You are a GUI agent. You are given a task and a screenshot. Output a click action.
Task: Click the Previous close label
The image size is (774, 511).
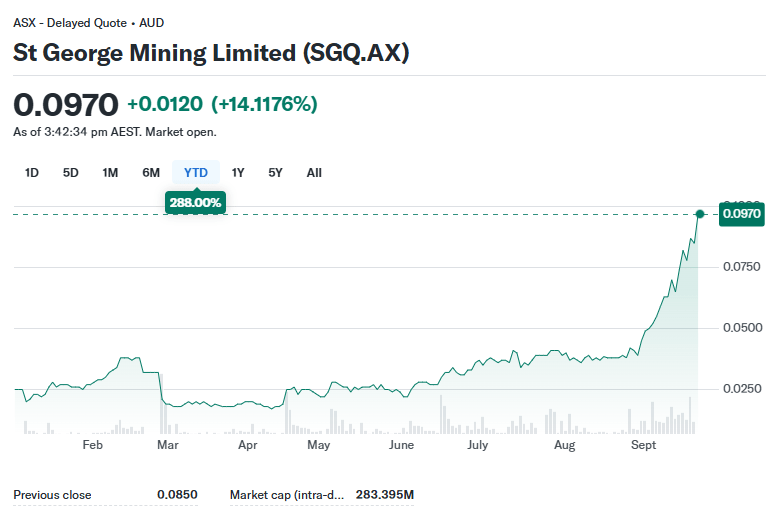click(52, 495)
